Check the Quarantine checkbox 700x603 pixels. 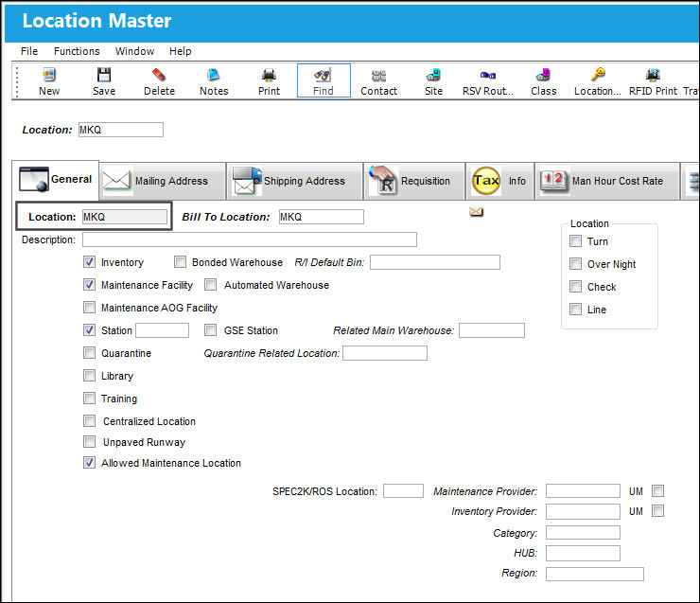89,353
